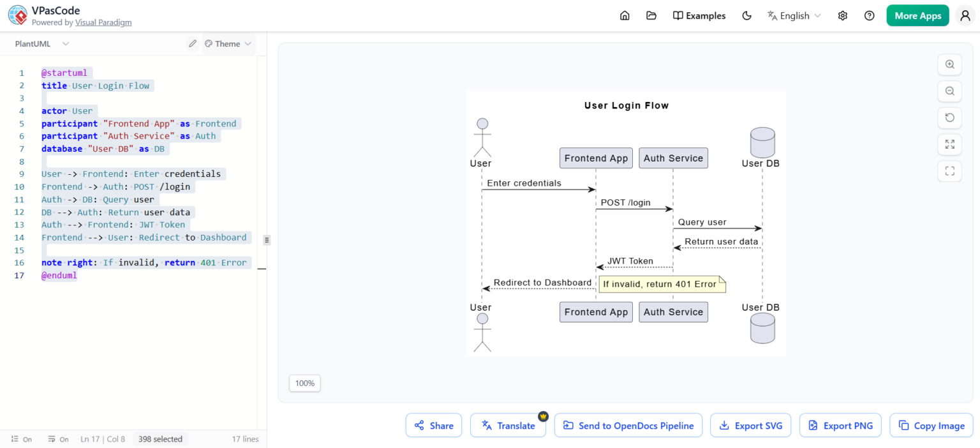This screenshot has width=980, height=448.
Task: Click the bottom Frontend App box
Action: click(x=596, y=312)
